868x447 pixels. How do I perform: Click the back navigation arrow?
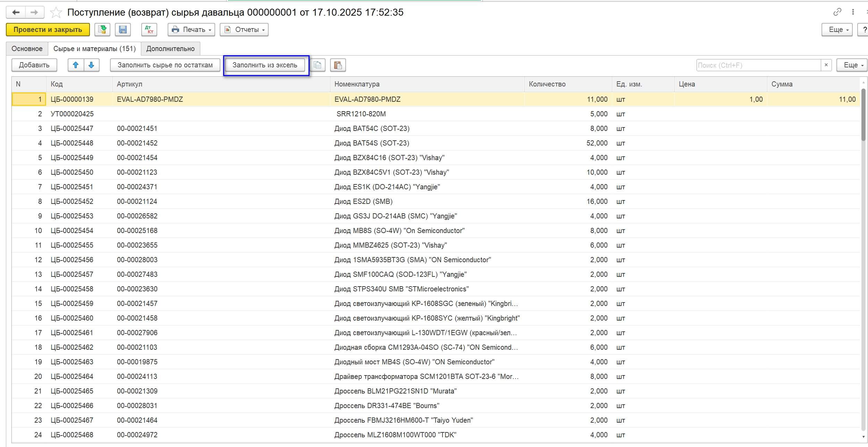coord(16,13)
